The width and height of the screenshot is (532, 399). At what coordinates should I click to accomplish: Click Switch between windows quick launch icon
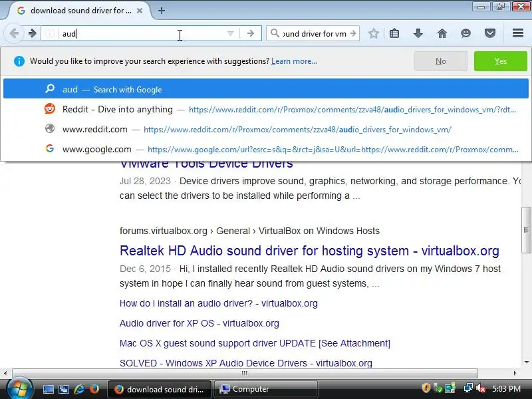[x=63, y=389]
